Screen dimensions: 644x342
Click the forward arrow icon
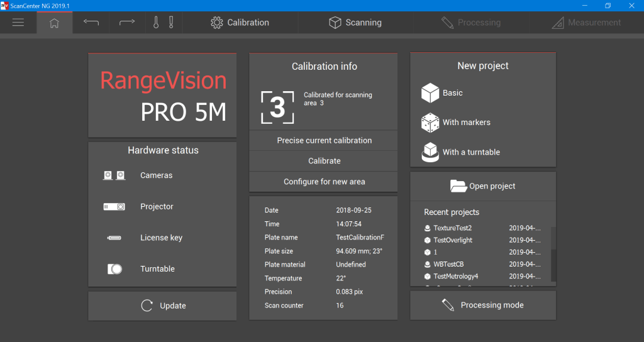pos(127,23)
